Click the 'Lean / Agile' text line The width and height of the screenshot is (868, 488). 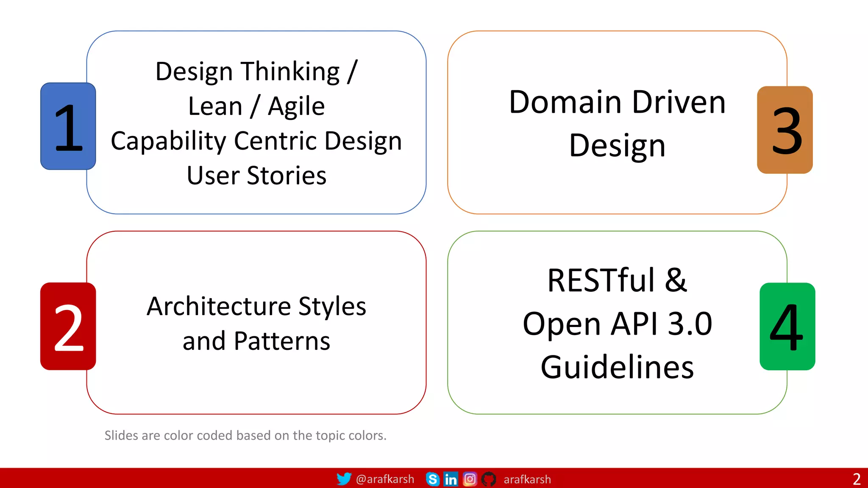pos(256,106)
